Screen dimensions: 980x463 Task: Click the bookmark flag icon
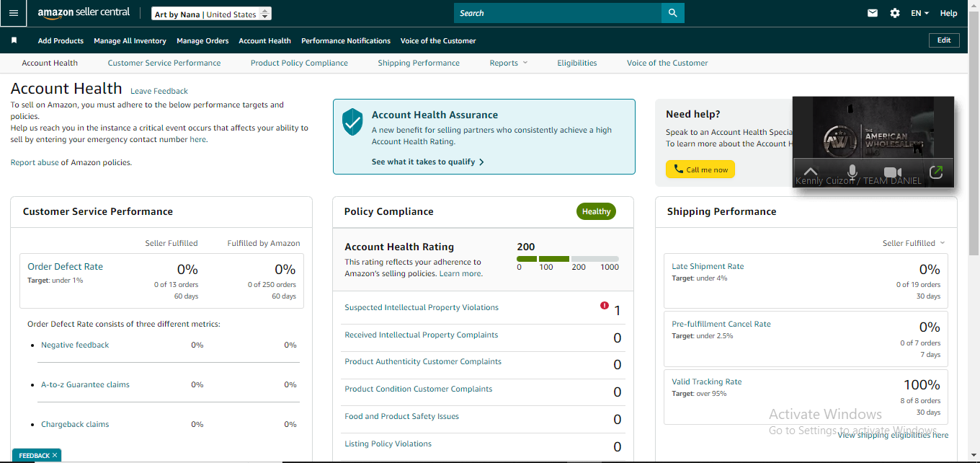14,40
